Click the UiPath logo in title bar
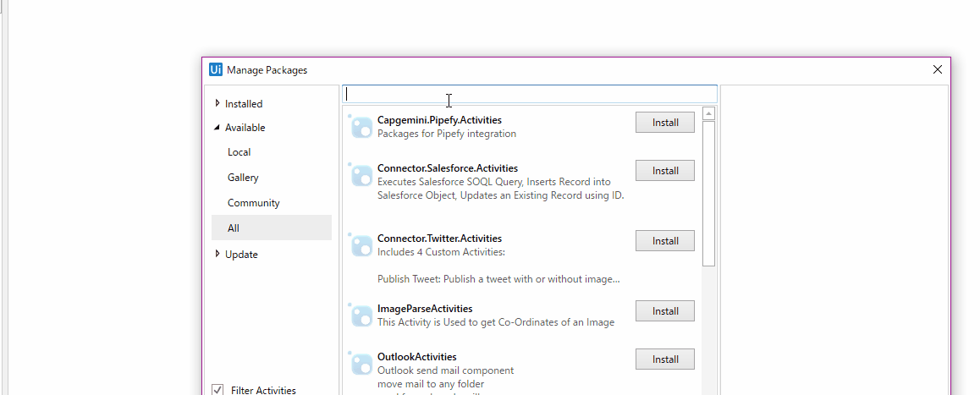 (x=216, y=69)
